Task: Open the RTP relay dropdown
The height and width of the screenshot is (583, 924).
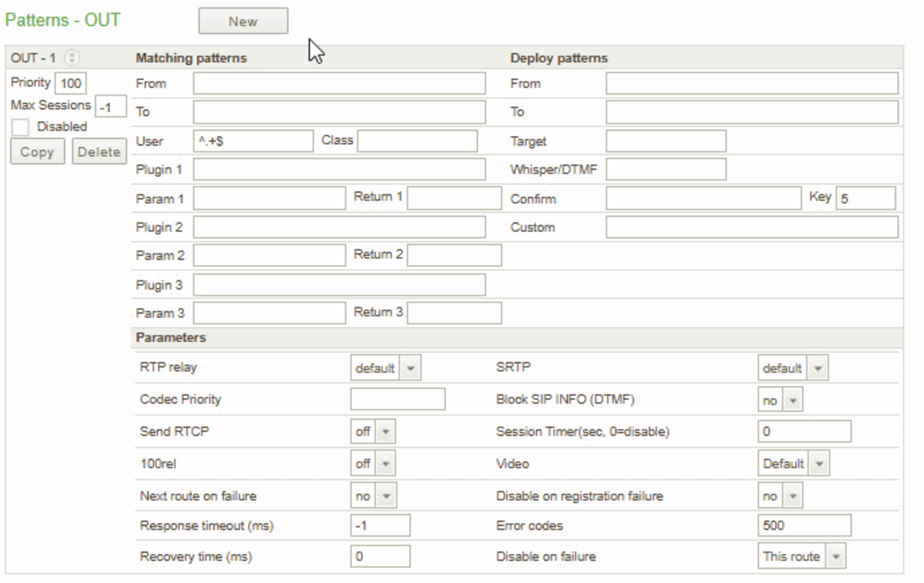Action: pos(385,368)
